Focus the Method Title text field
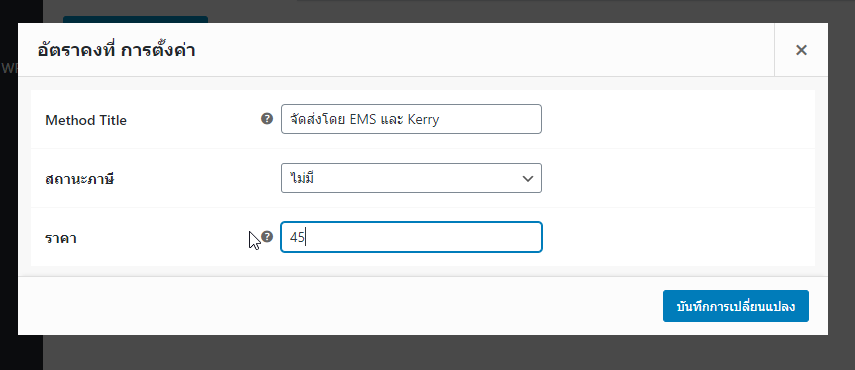The width and height of the screenshot is (855, 370). (411, 119)
